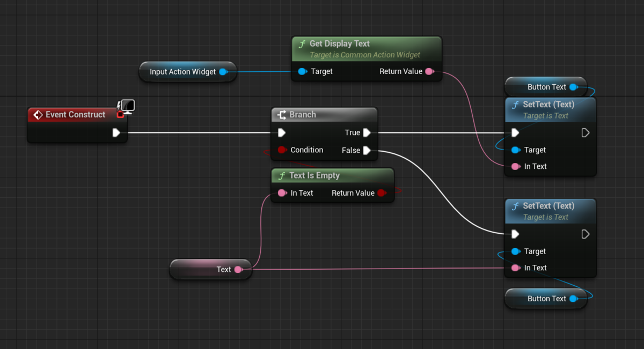Screen dimensions: 644x349
Task: Click the output exec pin on Event Construct
Action: tap(117, 133)
